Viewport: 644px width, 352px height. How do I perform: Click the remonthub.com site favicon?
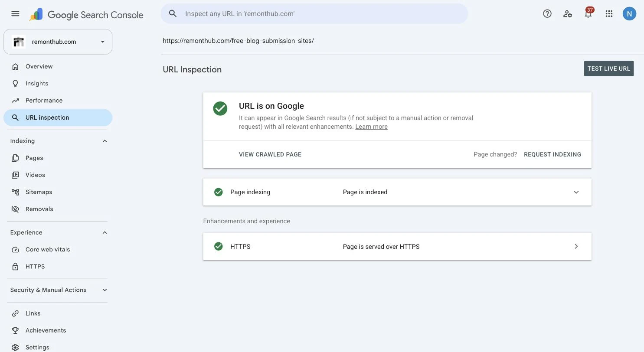pyautogui.click(x=19, y=42)
